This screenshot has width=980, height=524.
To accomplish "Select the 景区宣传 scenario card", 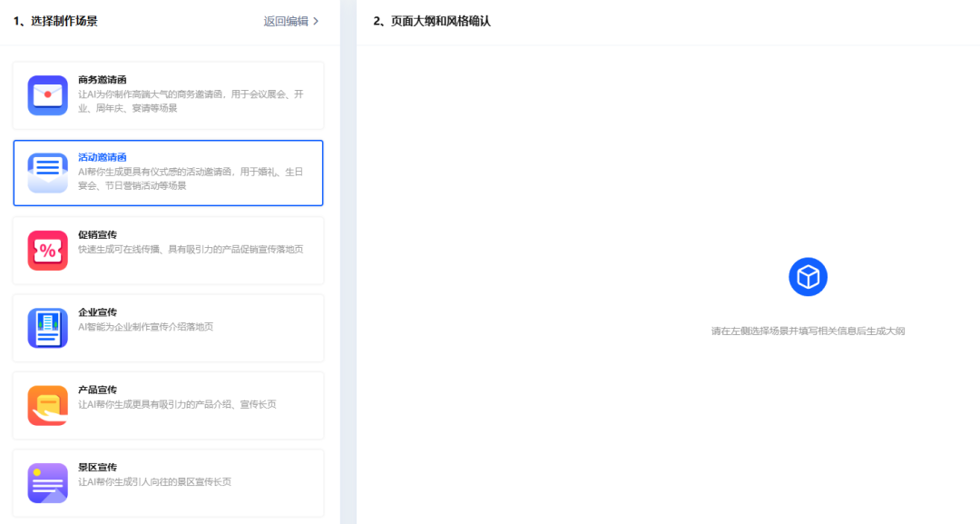I will click(169, 482).
